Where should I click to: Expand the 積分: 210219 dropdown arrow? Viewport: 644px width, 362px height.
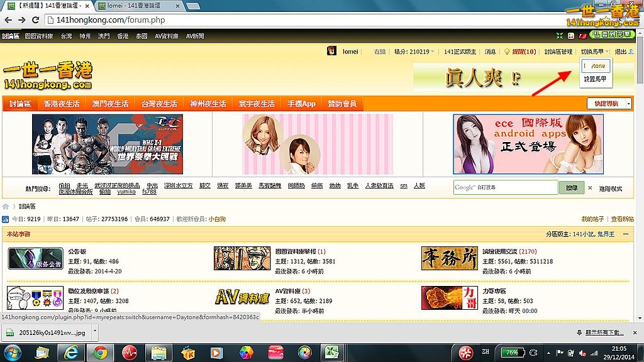point(432,52)
